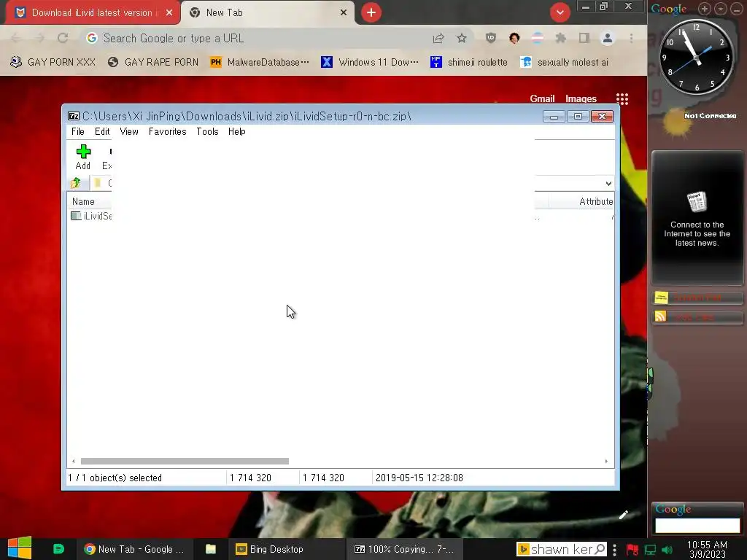This screenshot has width=747, height=560.
Task: Click the Images link on New Tab page
Action: (581, 98)
